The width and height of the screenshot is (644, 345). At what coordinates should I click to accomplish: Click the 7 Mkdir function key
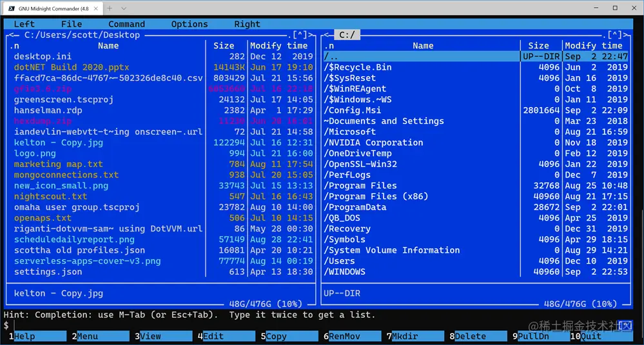point(415,337)
